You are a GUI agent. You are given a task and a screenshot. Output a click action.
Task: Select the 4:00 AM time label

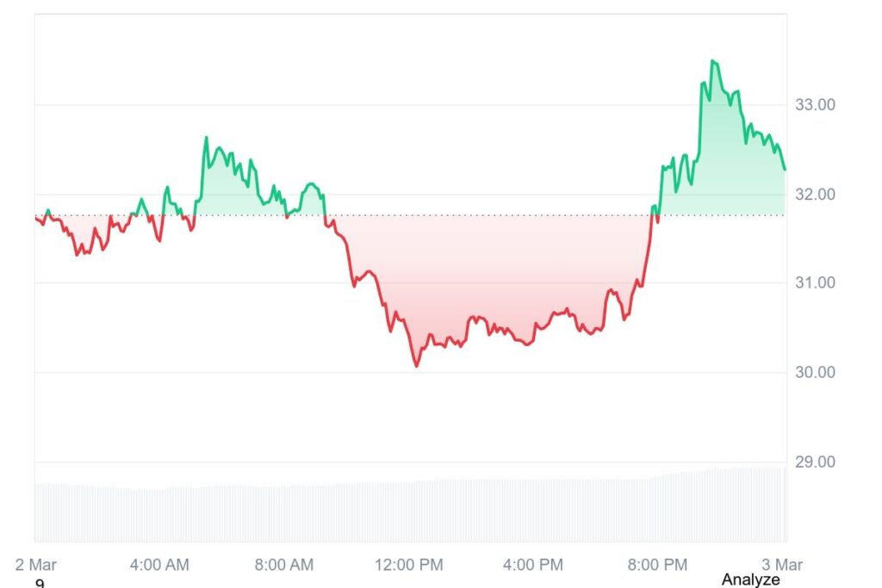pos(159,565)
